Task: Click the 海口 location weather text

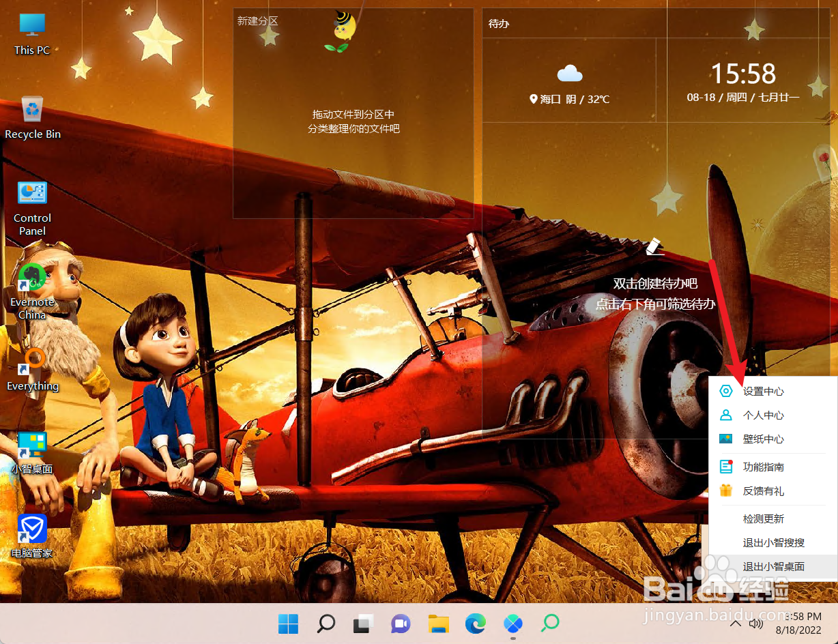Action: click(570, 99)
